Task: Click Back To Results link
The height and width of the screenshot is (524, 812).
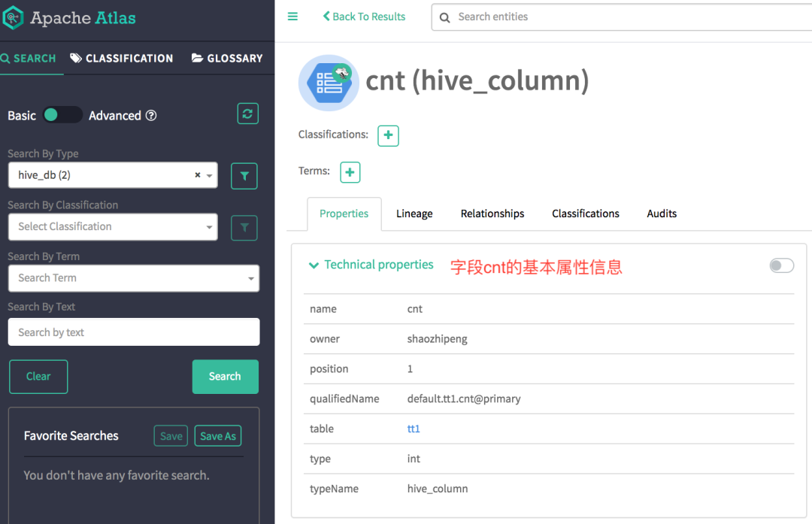Action: click(x=364, y=17)
